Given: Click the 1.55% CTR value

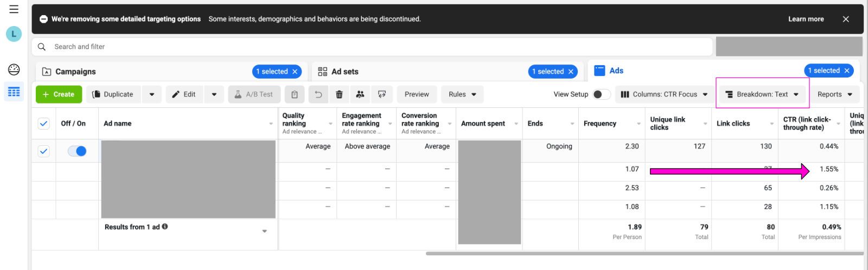Looking at the screenshot, I should (x=829, y=169).
